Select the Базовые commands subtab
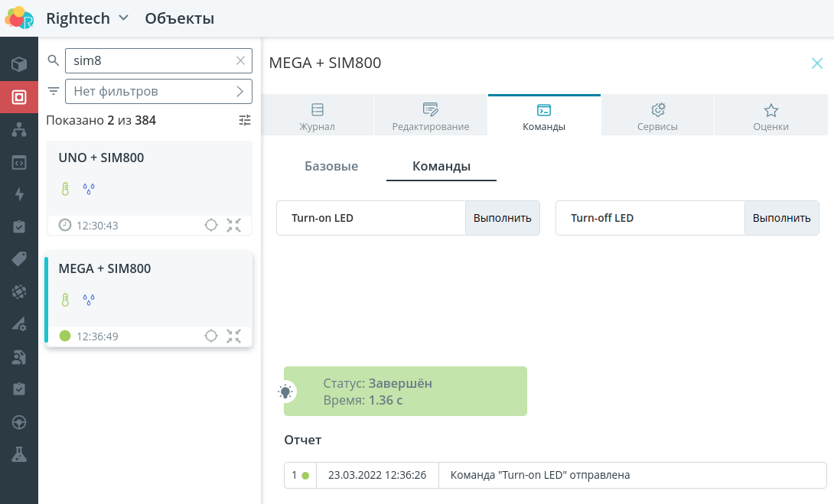834x504 pixels. pos(331,166)
